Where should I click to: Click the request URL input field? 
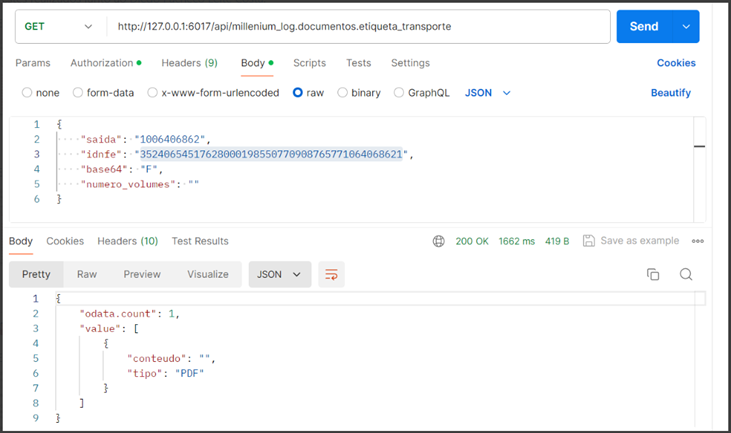[360, 27]
